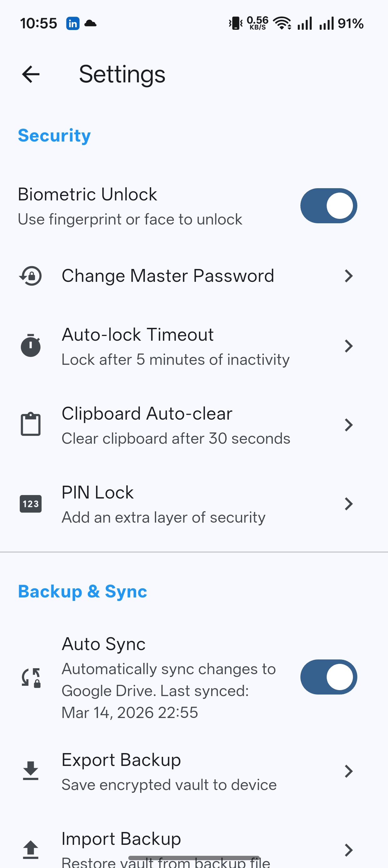This screenshot has width=388, height=868.
Task: Tap the Change Master Password lock icon
Action: coord(31,276)
